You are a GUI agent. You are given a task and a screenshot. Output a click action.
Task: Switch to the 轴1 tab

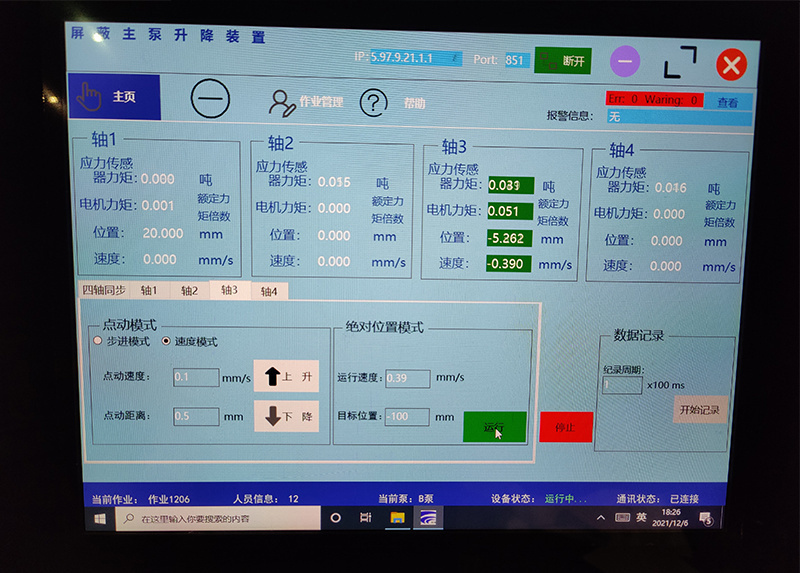(149, 290)
